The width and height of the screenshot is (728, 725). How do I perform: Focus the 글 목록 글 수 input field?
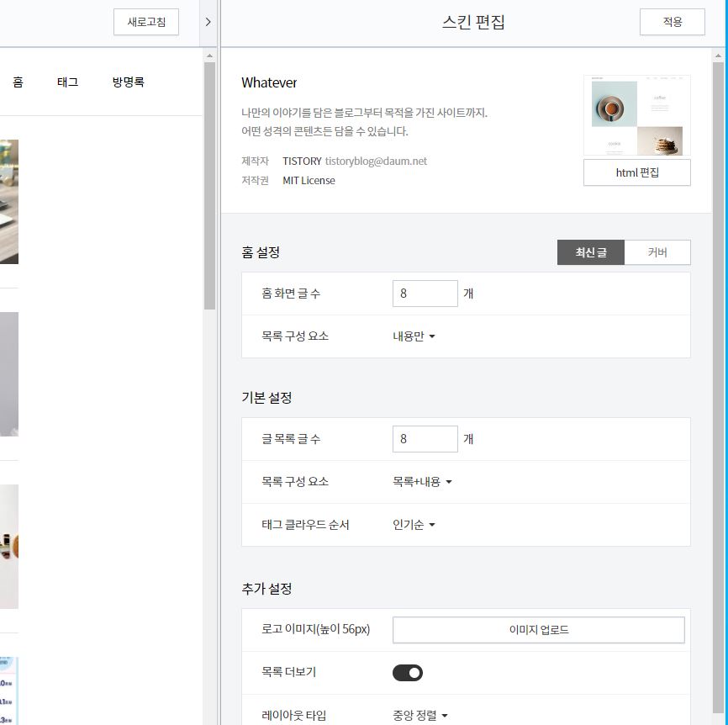(x=425, y=439)
